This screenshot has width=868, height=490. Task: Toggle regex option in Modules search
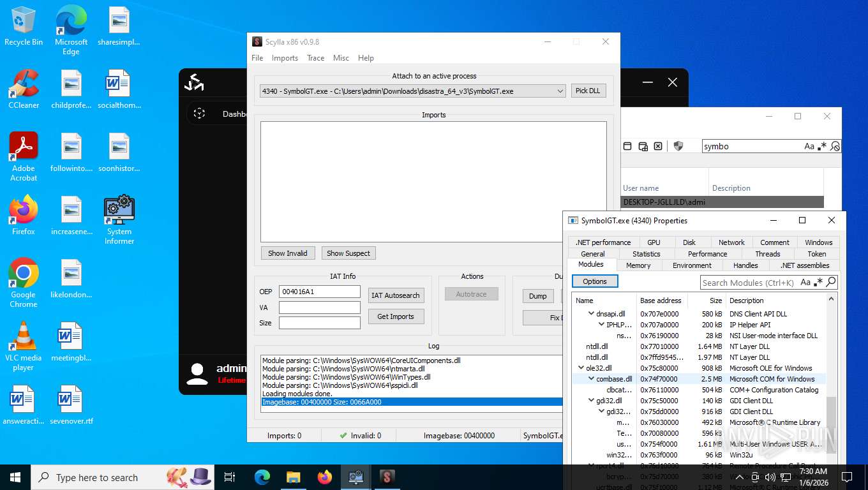pyautogui.click(x=818, y=282)
